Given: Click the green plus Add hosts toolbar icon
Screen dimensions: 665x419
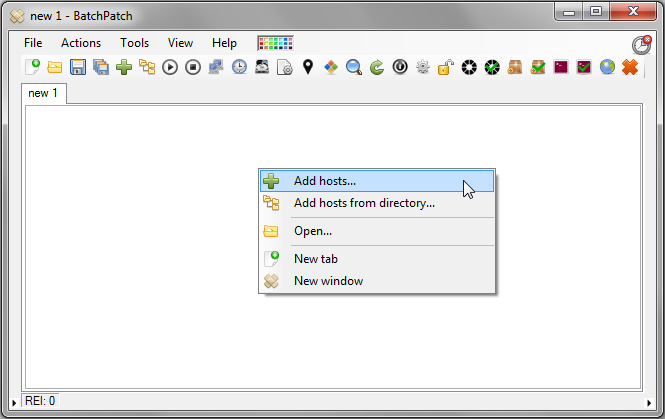Looking at the screenshot, I should (124, 67).
